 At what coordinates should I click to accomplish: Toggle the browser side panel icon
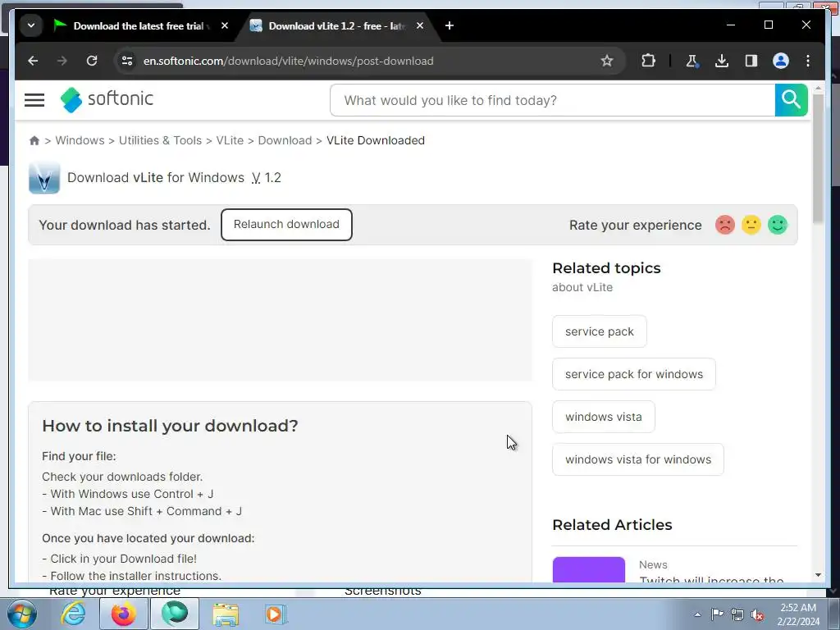tap(751, 61)
